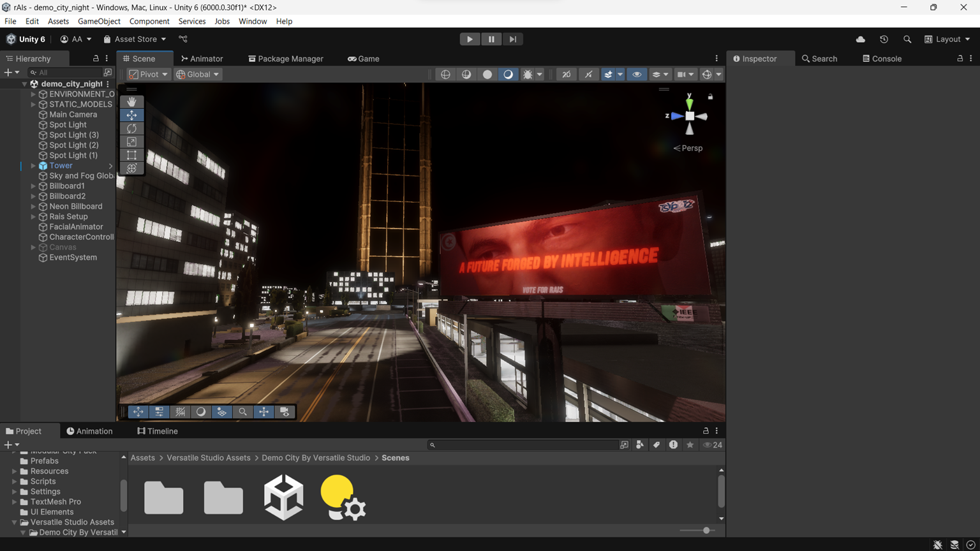
Task: Switch scene to unlit draw mode
Action: pyautogui.click(x=487, y=75)
